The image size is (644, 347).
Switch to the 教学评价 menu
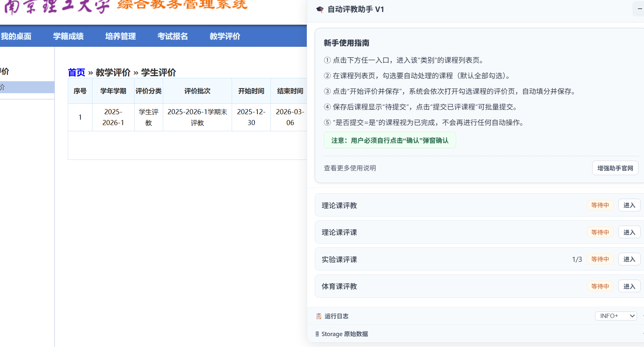225,36
